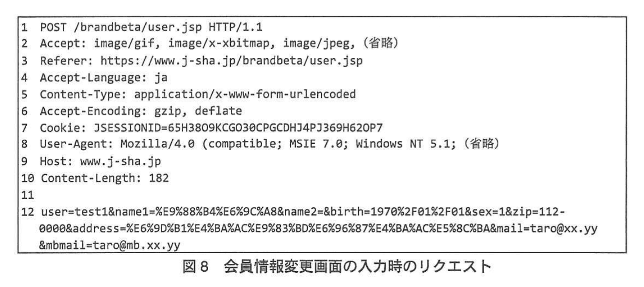Click the Content-Type value application/x-www-form-urlencoded
Screen dimensions: 644x287
pos(245,94)
